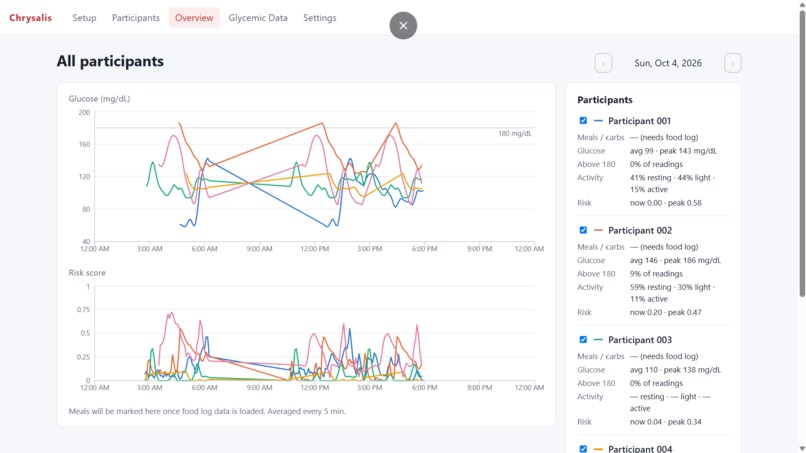Screen dimensions: 806x453
Task: Go to next day arrow button
Action: (732, 63)
